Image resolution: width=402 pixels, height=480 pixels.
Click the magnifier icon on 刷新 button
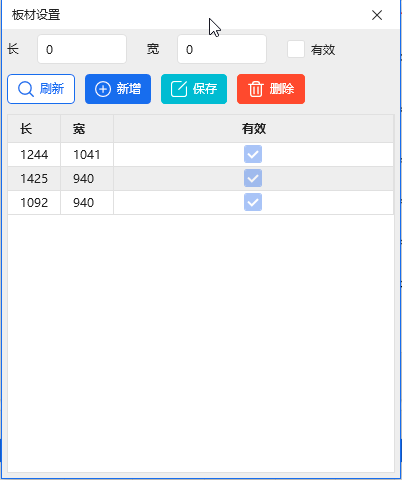26,89
